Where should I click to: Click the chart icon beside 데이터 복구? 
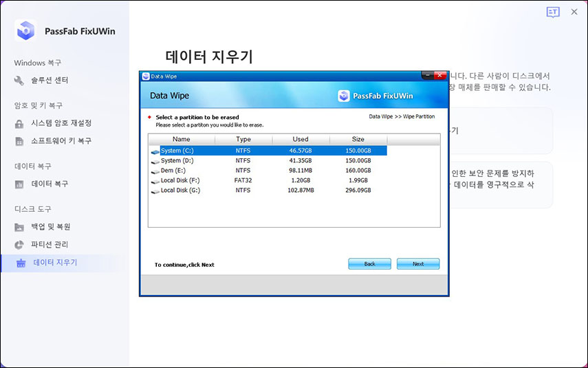(x=19, y=184)
